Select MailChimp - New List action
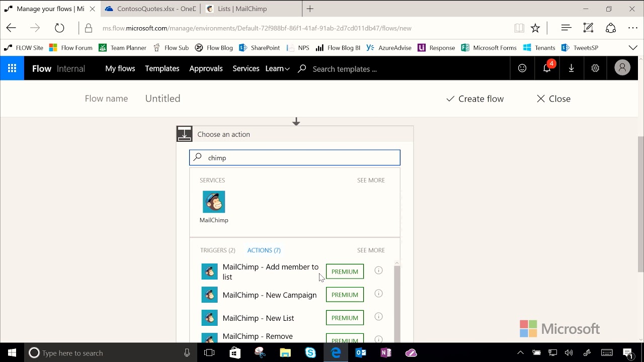This screenshot has height=362, width=644. click(259, 318)
